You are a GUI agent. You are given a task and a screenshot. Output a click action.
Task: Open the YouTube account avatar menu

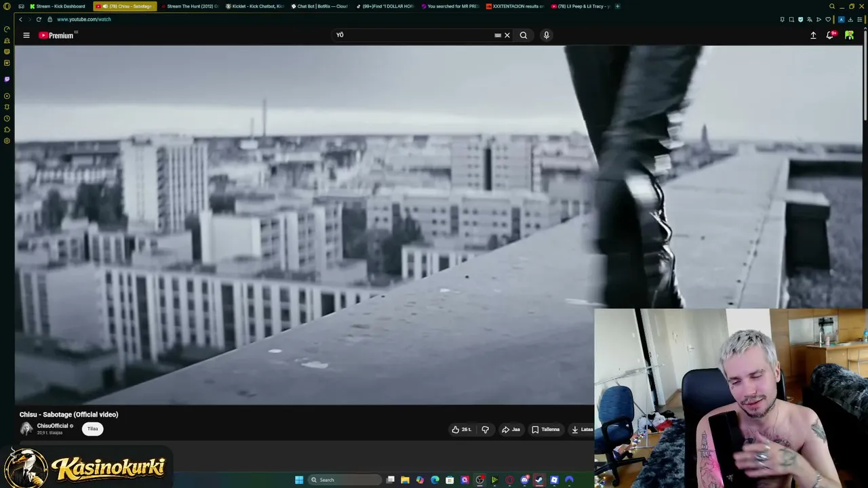pos(849,35)
